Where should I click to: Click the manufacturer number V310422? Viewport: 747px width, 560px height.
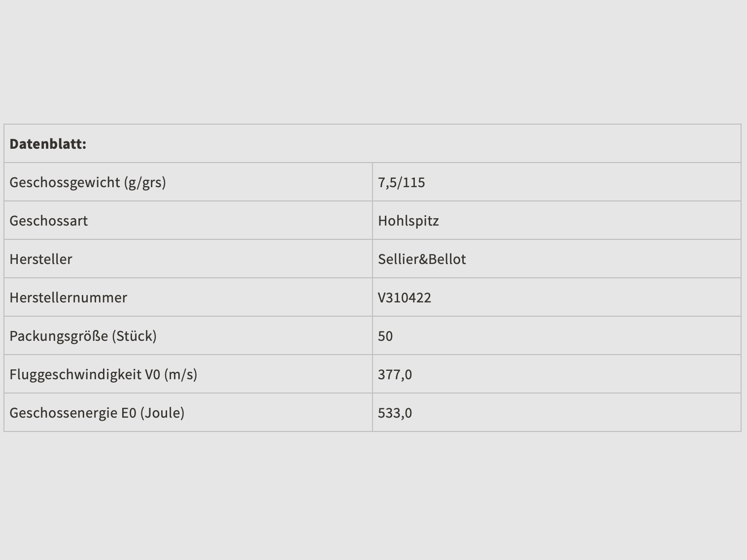click(x=404, y=297)
